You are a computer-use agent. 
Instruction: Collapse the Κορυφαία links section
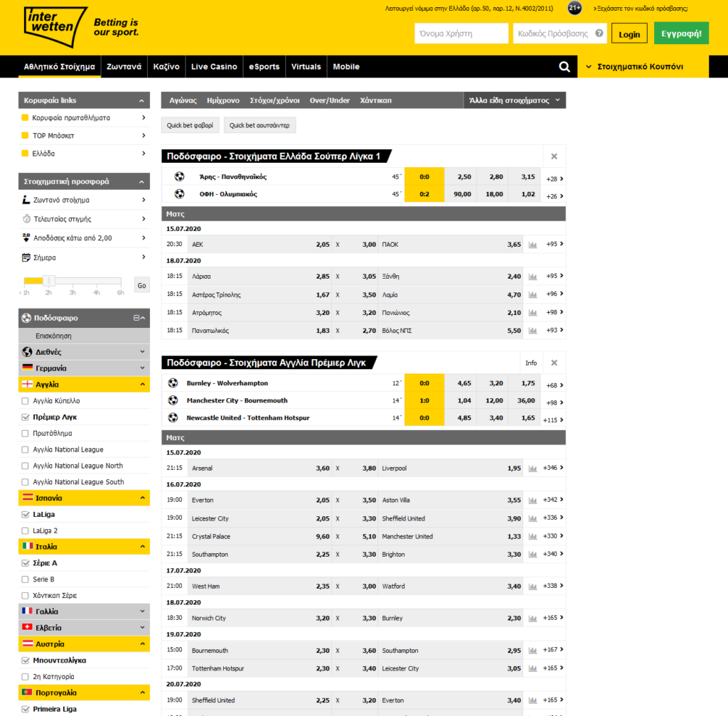point(141,100)
